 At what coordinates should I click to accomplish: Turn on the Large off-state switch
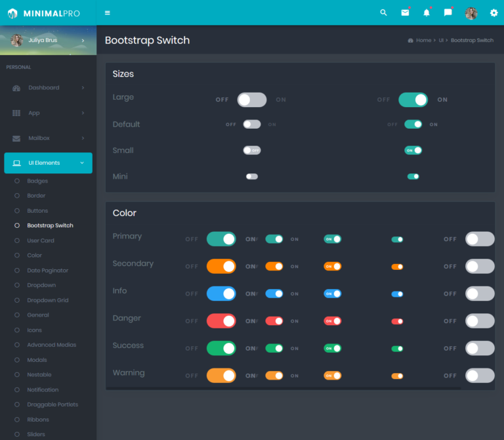(x=252, y=100)
